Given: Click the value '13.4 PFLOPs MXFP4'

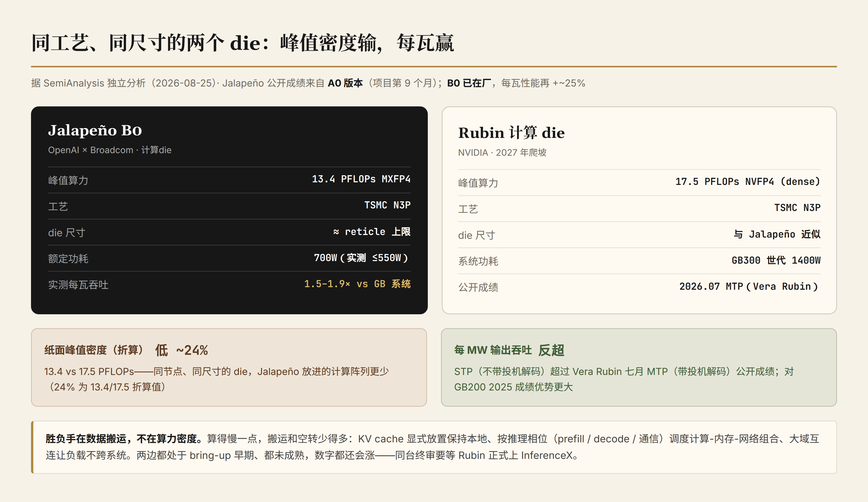Looking at the screenshot, I should (x=361, y=179).
